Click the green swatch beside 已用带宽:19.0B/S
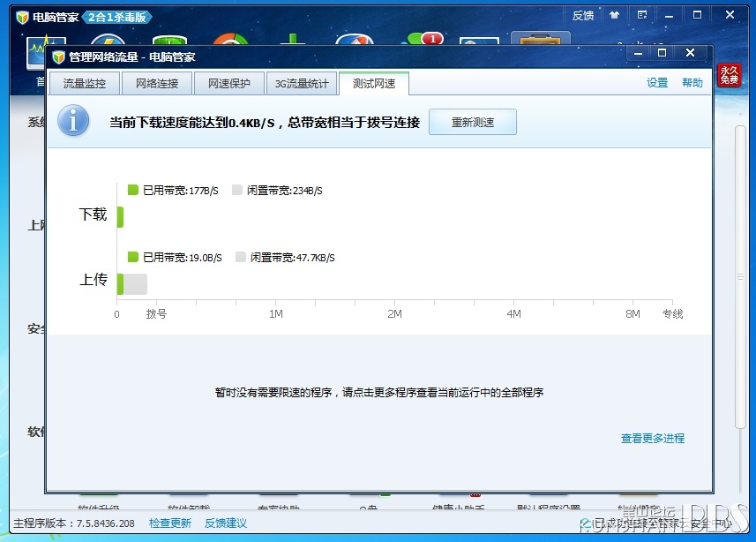 point(133,257)
